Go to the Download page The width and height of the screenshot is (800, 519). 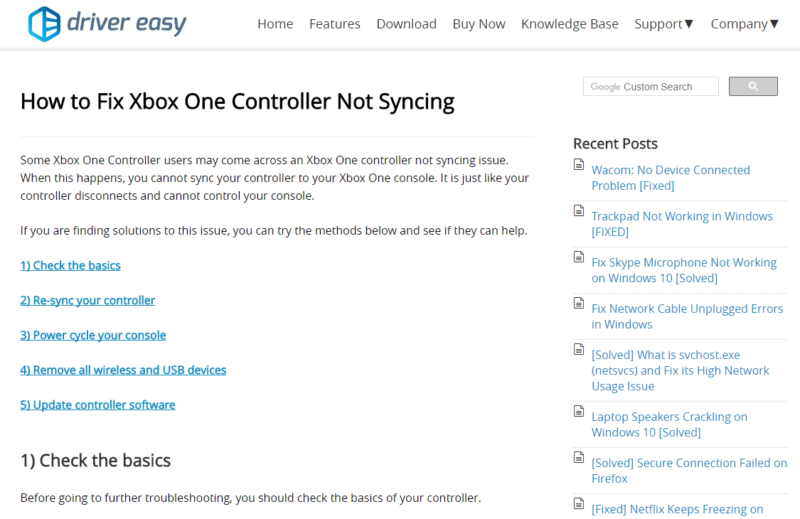[406, 24]
